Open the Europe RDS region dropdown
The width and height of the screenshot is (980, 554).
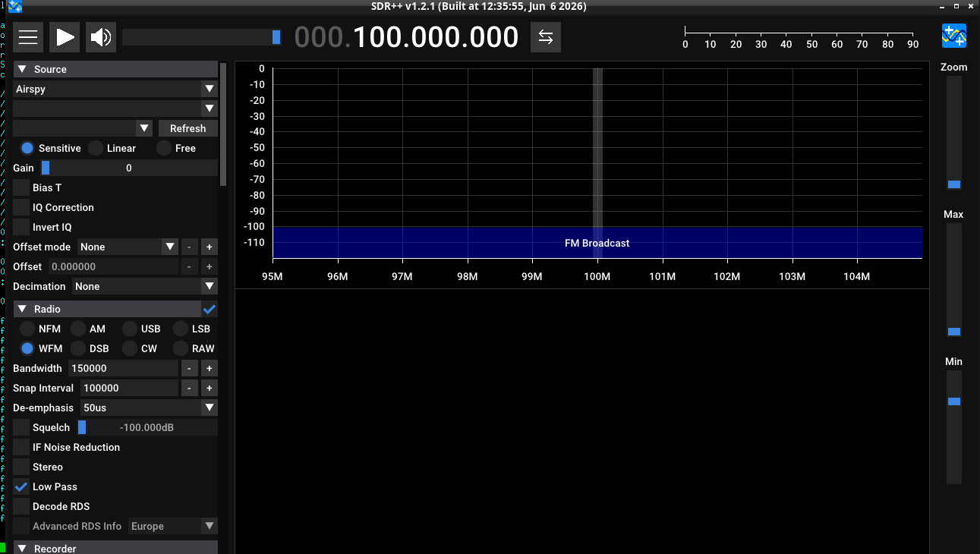click(173, 526)
